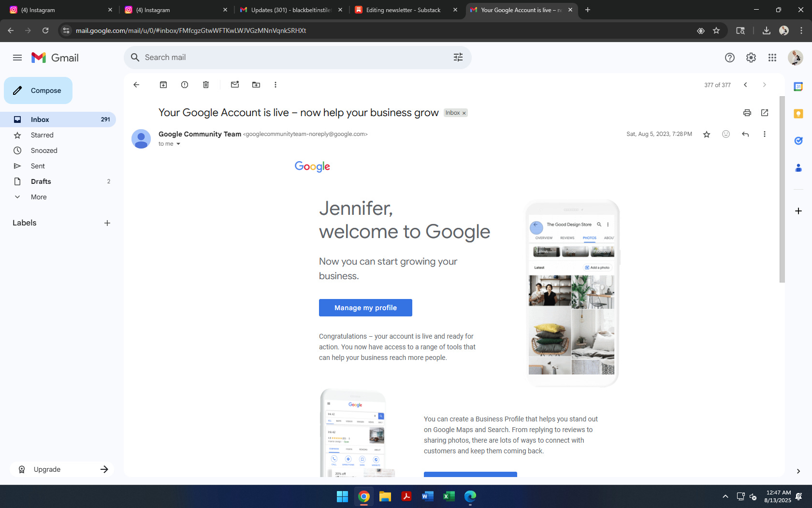Screen dimensions: 812x508
Task: Open Google Tasks side panel
Action: click(x=798, y=141)
